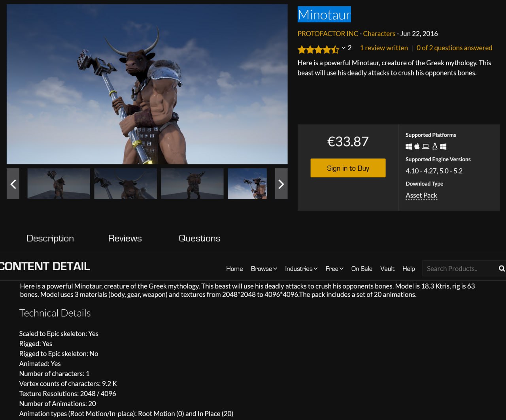506x420 pixels.
Task: Click the magnifier search icon
Action: (x=502, y=269)
